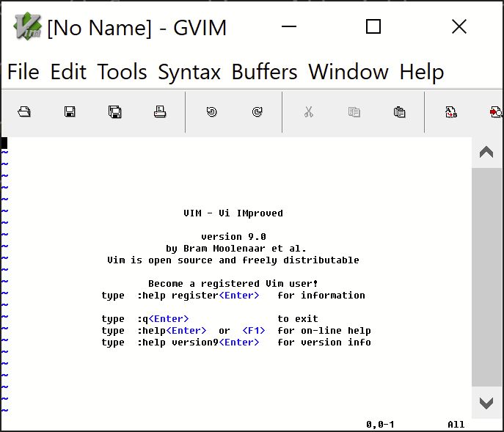
Task: Click the Vim logo in title bar
Action: pos(27,26)
